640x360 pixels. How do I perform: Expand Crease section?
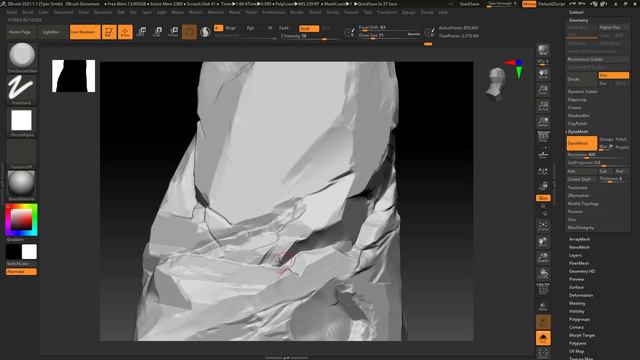coord(574,107)
